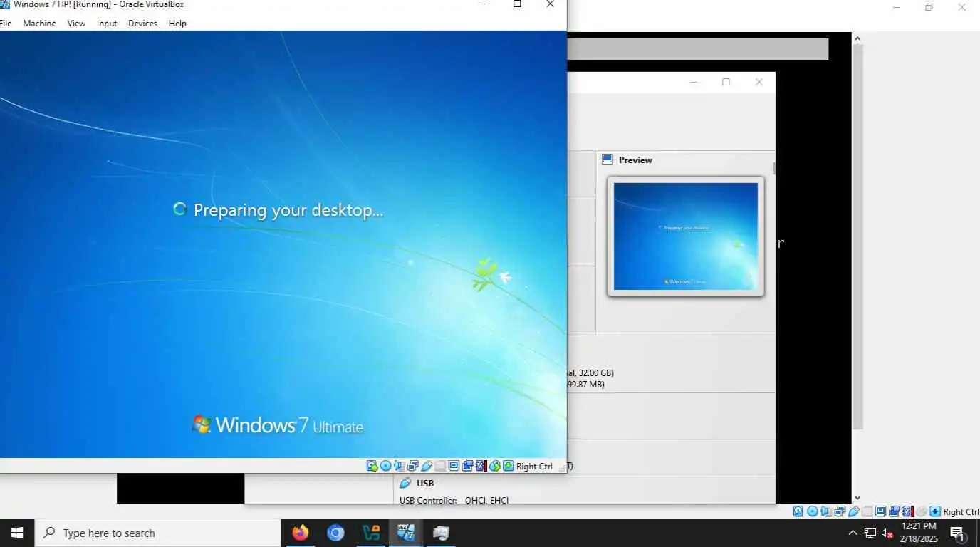This screenshot has width=980, height=547.
Task: Show hidden tray icons chevron
Action: 853,533
